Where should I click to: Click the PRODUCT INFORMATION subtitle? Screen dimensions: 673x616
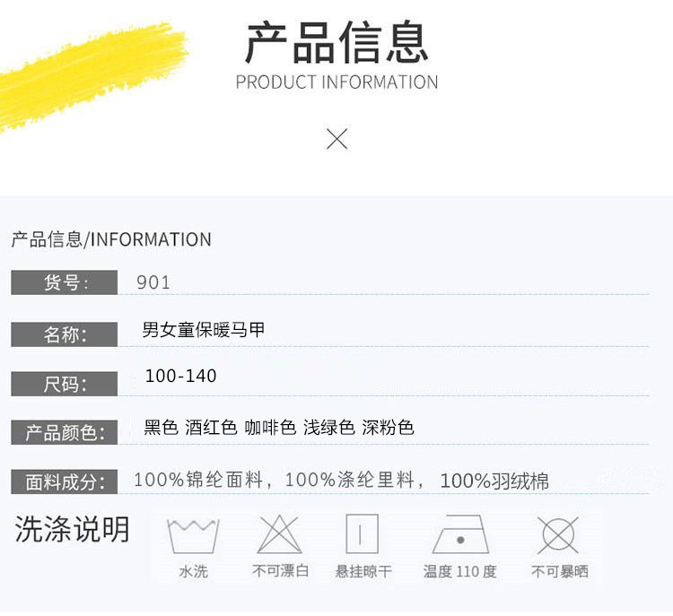pos(336,82)
